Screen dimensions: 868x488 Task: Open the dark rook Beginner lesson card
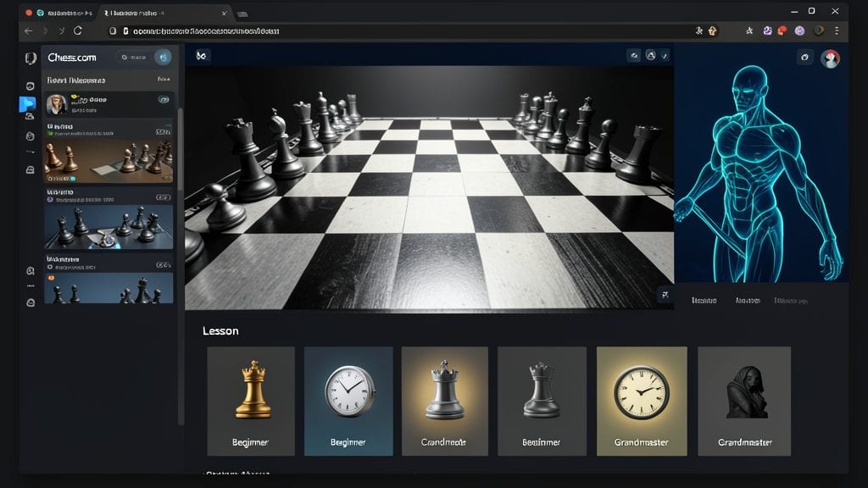542,401
